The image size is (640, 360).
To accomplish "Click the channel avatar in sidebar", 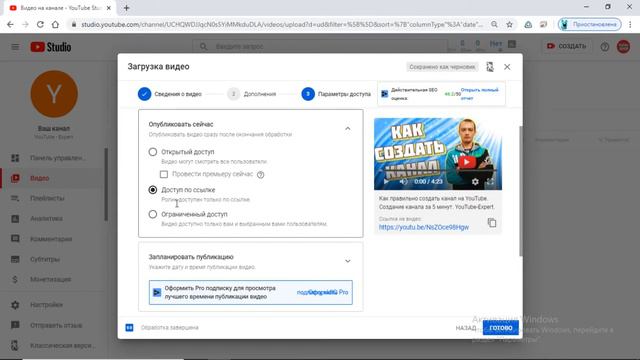I will pyautogui.click(x=54, y=94).
